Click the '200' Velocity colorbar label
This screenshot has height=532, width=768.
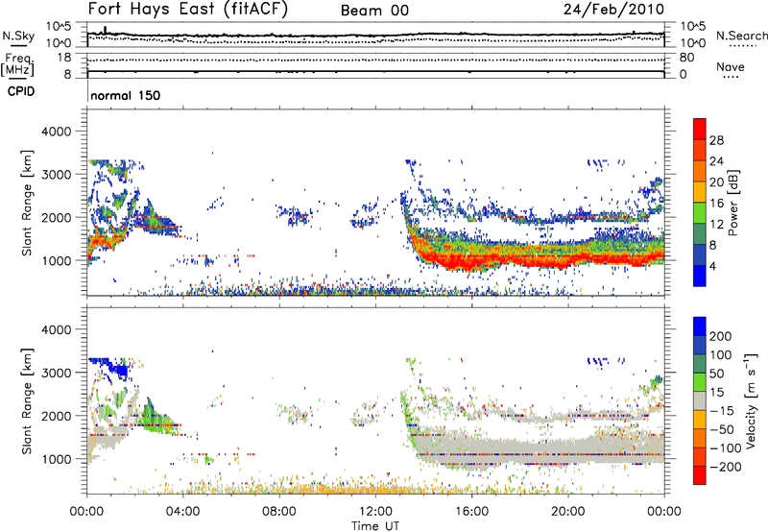721,336
